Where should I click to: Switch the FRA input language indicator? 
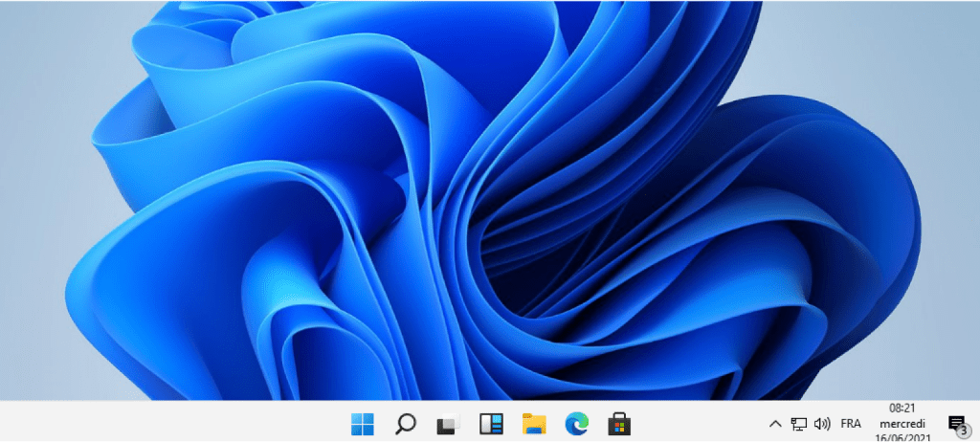(850, 423)
